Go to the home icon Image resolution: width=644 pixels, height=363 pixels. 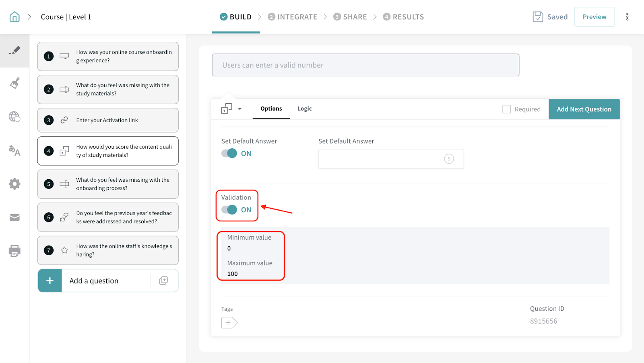(x=14, y=17)
